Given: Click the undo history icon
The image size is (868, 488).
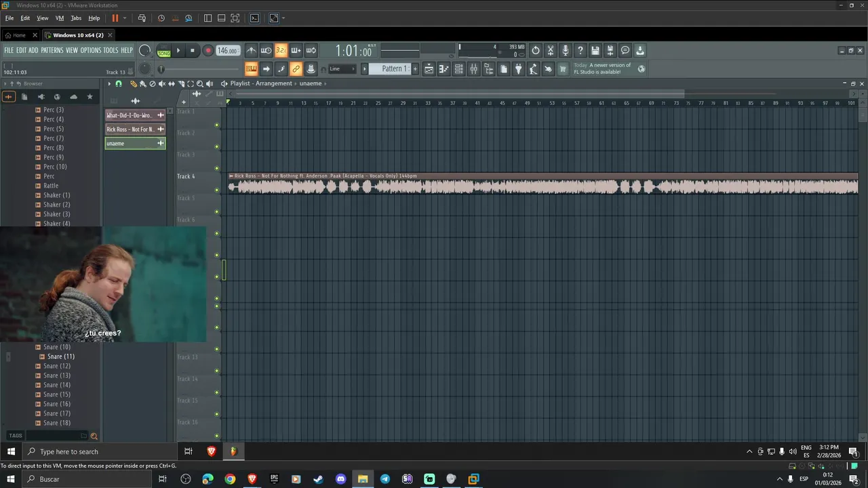Looking at the screenshot, I should (536, 50).
